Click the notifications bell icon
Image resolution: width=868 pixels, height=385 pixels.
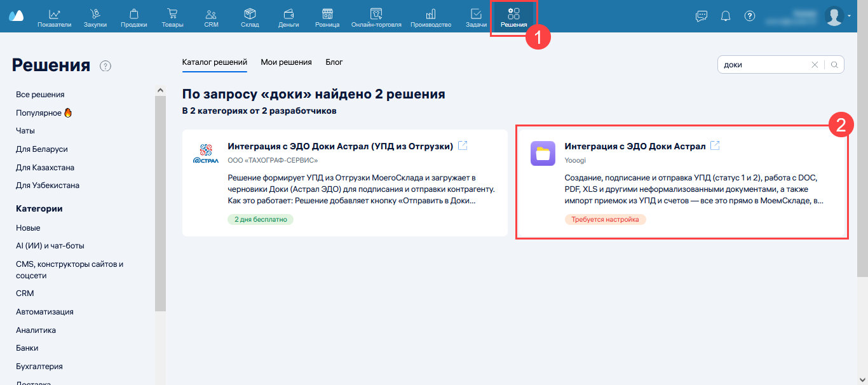726,16
